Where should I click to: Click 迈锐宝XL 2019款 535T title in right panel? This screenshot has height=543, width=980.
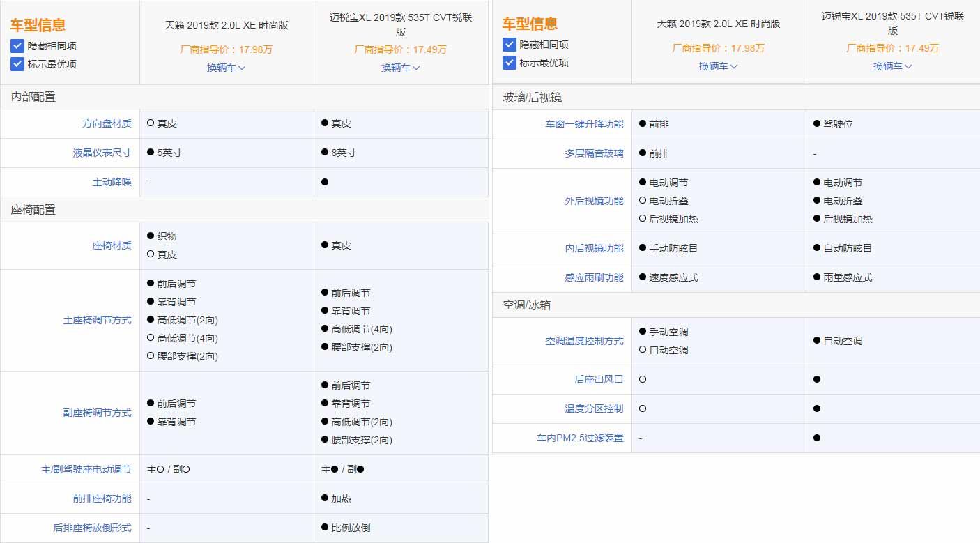(x=893, y=23)
